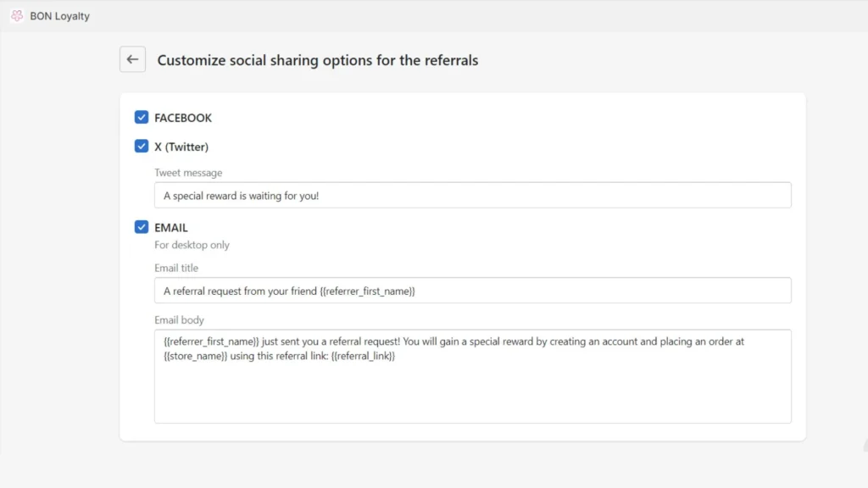Screen dimensions: 868x488
Task: Click the X (Twitter) label text
Action: point(181,146)
